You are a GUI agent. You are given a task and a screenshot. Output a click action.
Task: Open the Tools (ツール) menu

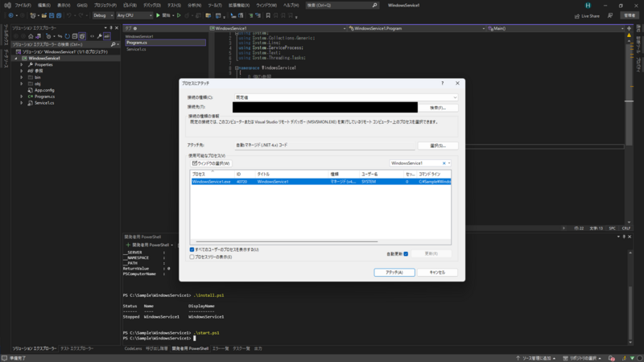coord(214,6)
